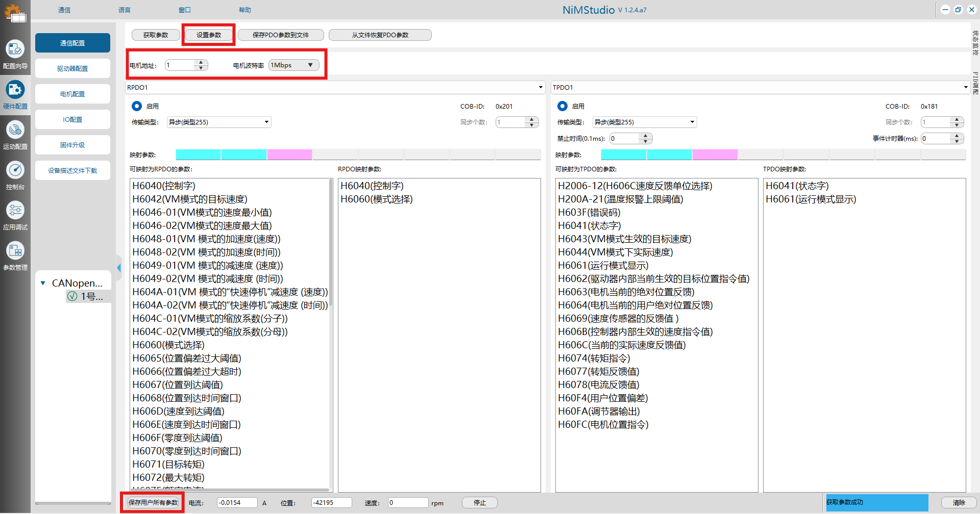The image size is (980, 514).
Task: Open the 通信 menu
Action: click(64, 10)
